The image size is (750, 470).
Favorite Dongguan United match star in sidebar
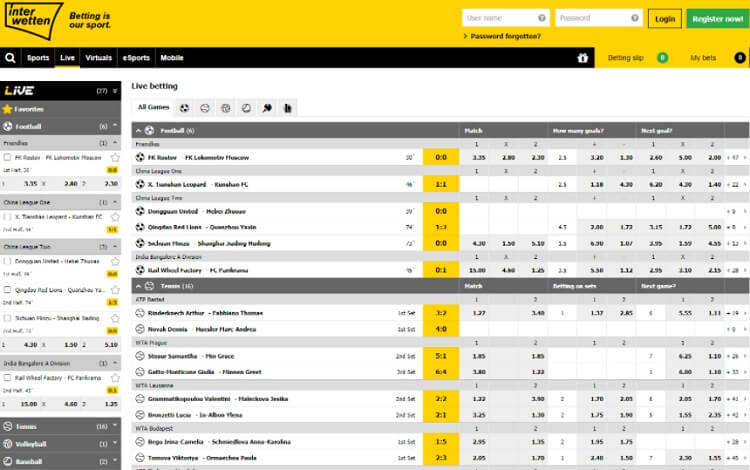(x=115, y=262)
